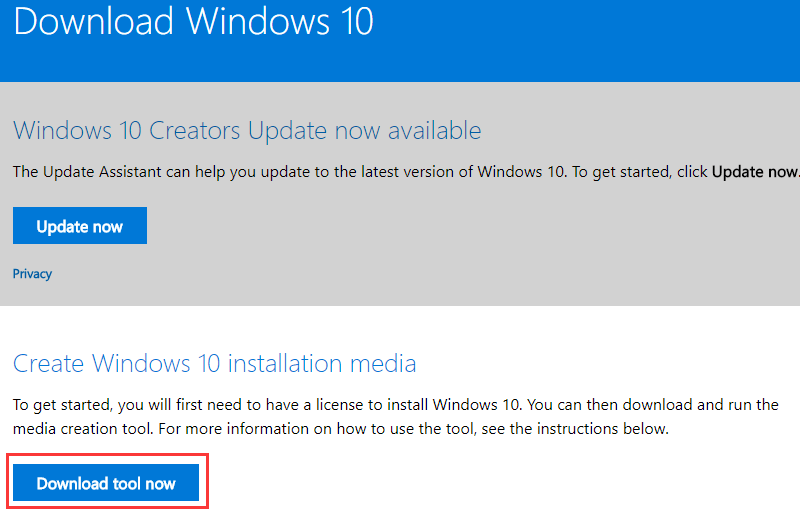Image resolution: width=800 pixels, height=520 pixels.
Task: Click the bold Update now text in paragraph
Action: point(754,172)
